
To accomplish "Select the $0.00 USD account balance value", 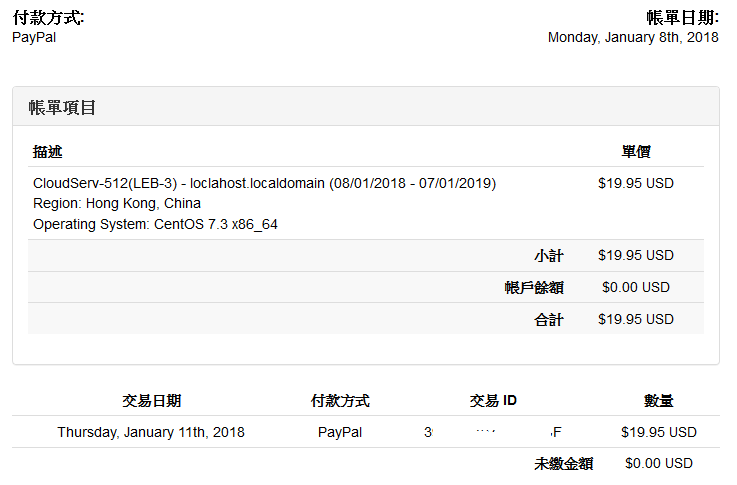I will 636,288.
